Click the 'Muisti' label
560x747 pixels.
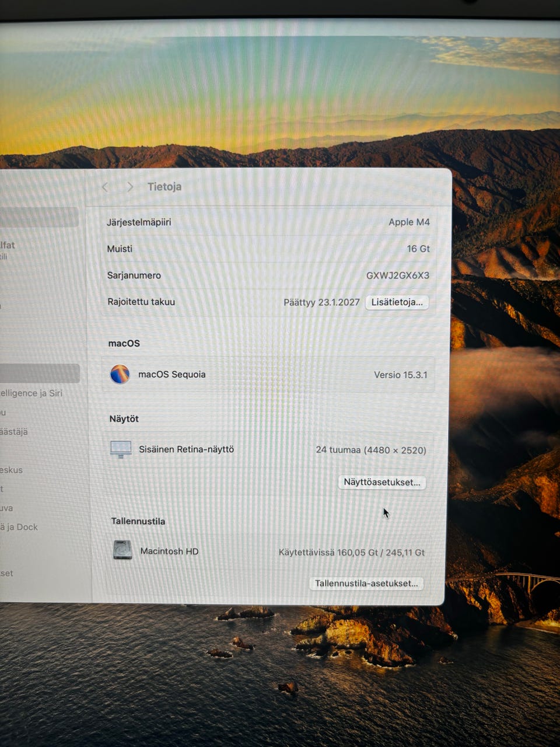[120, 249]
